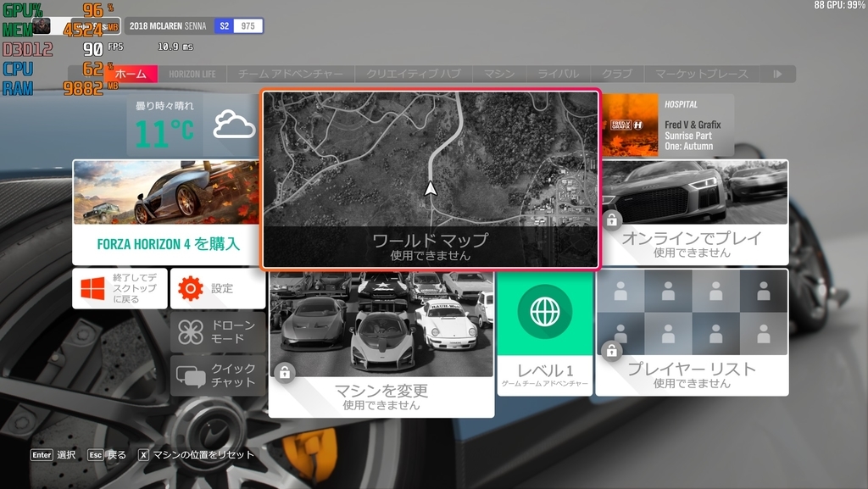Switch to チームアドベンチャー tab

tap(290, 74)
